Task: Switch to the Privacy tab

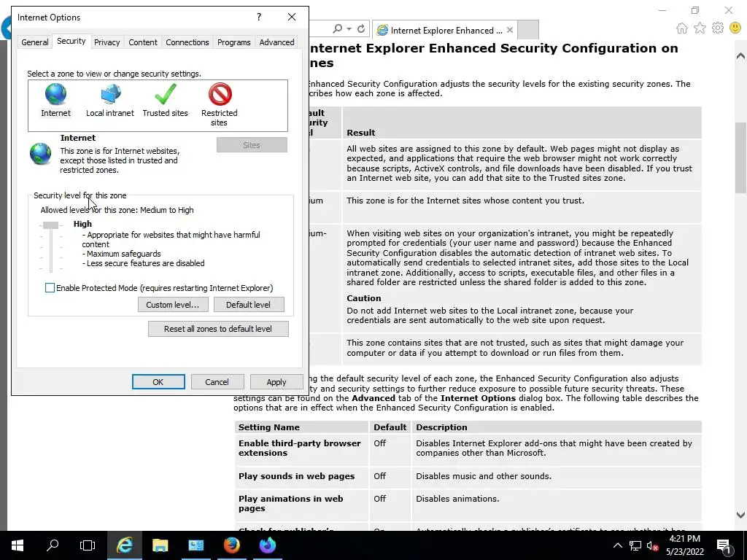Action: coord(107,42)
